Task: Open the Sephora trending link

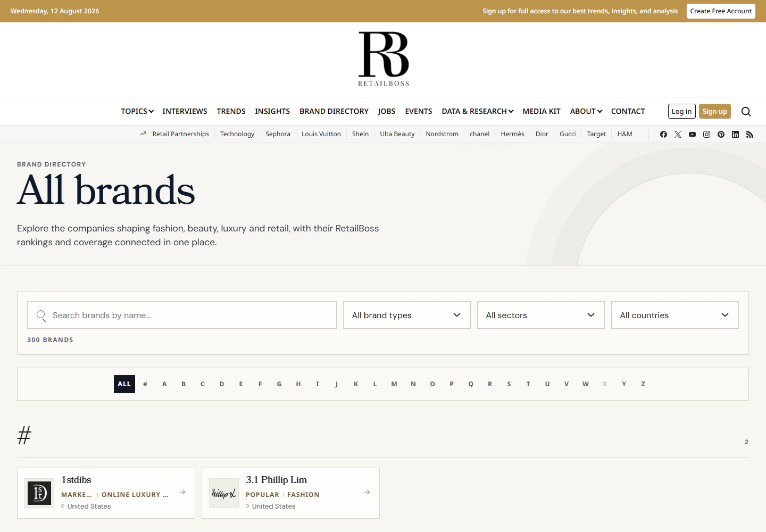Action: tap(278, 134)
